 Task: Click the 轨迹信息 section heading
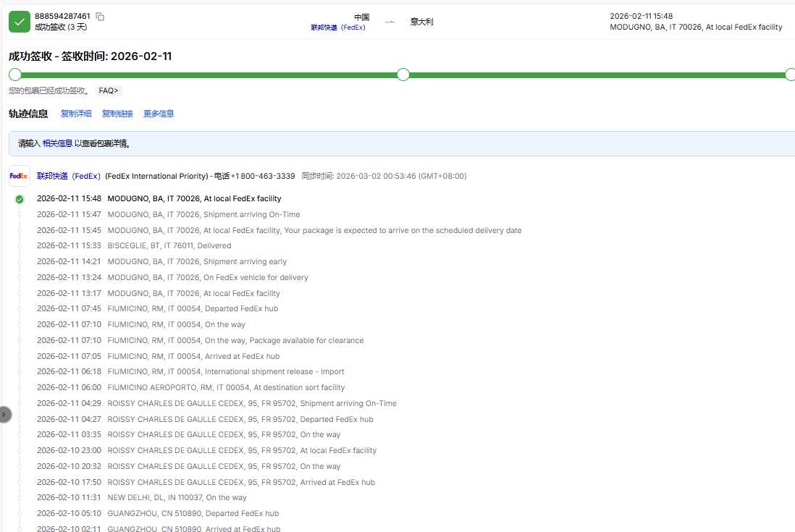pos(28,114)
